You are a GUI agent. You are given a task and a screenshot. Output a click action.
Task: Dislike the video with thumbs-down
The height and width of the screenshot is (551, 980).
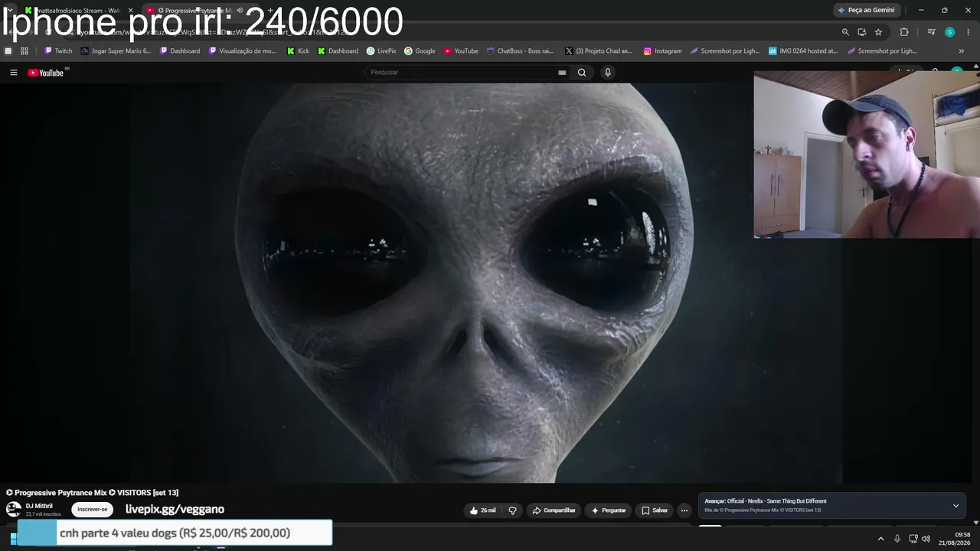pos(513,510)
